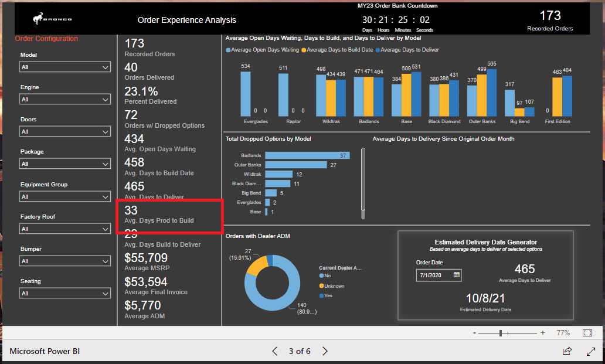Open the Model dropdown
605x364 pixels.
click(x=65, y=67)
